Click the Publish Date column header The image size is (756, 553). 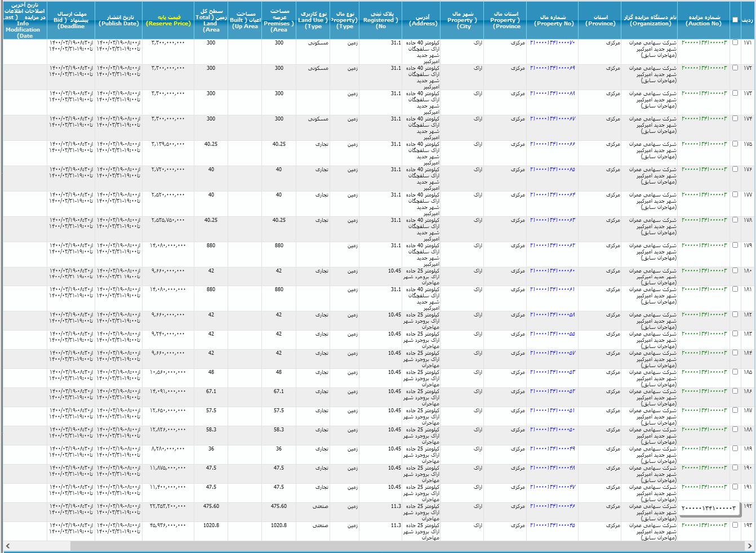(118, 20)
